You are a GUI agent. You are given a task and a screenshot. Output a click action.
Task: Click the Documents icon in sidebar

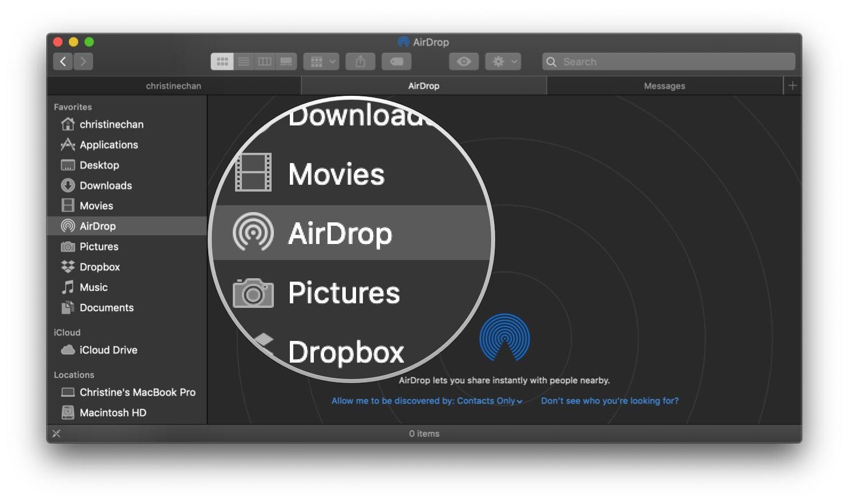68,307
